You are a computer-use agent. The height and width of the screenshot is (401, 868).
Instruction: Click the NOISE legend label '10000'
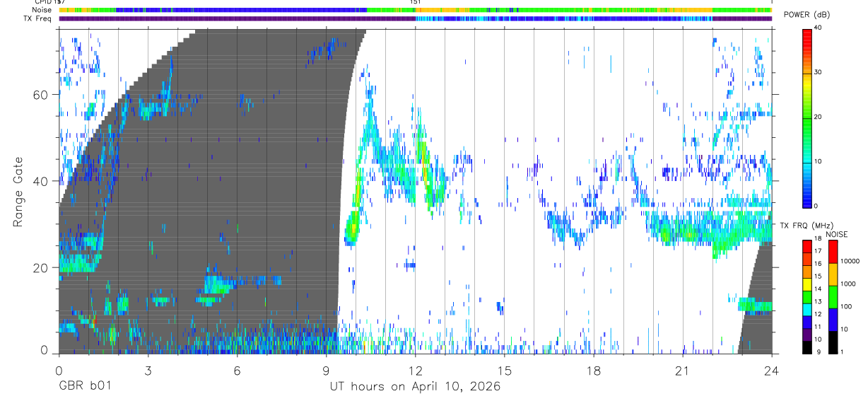[850, 261]
